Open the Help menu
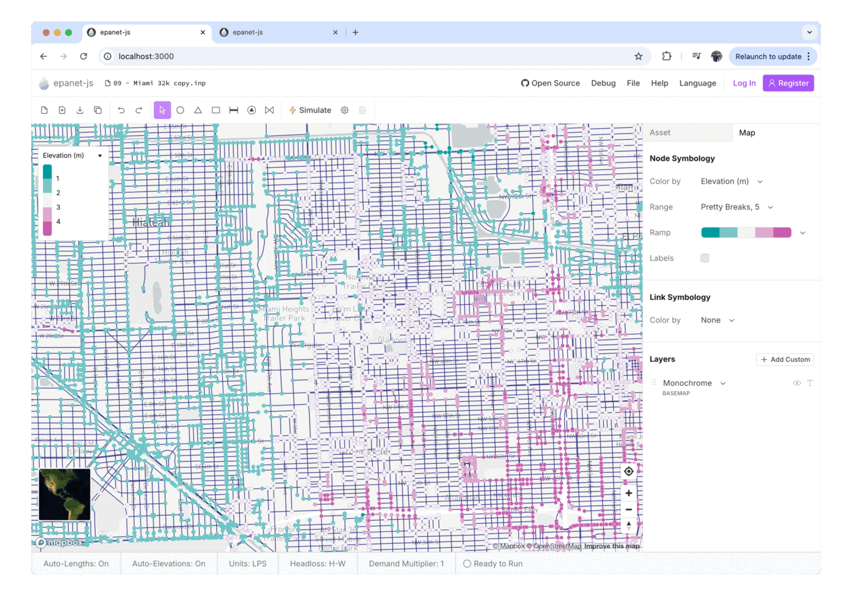852x616 pixels. pyautogui.click(x=660, y=83)
